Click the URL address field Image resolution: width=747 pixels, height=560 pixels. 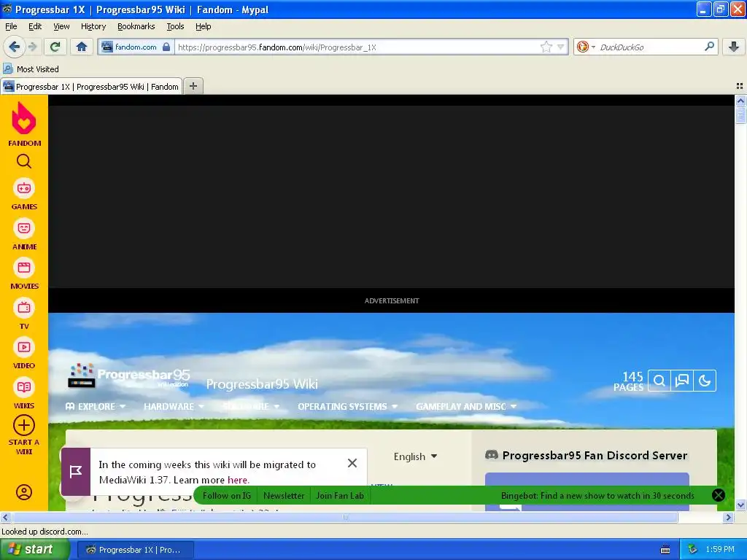point(357,47)
